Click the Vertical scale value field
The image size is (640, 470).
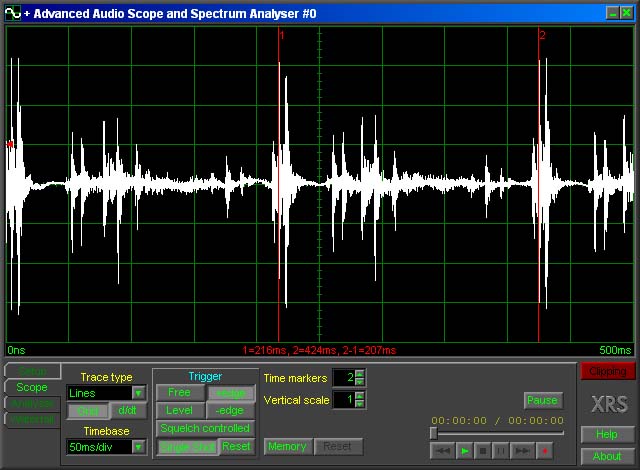(344, 400)
